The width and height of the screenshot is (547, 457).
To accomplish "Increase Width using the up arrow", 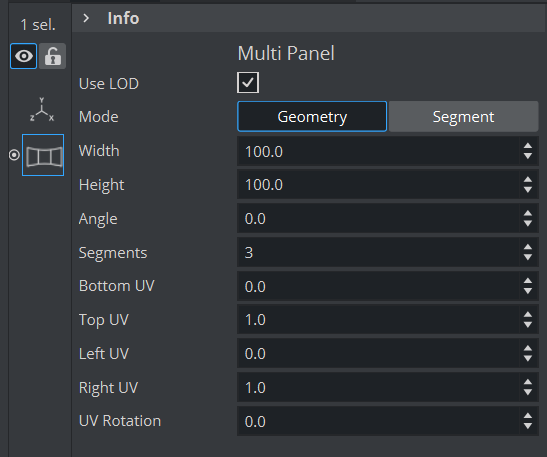I will (528, 146).
